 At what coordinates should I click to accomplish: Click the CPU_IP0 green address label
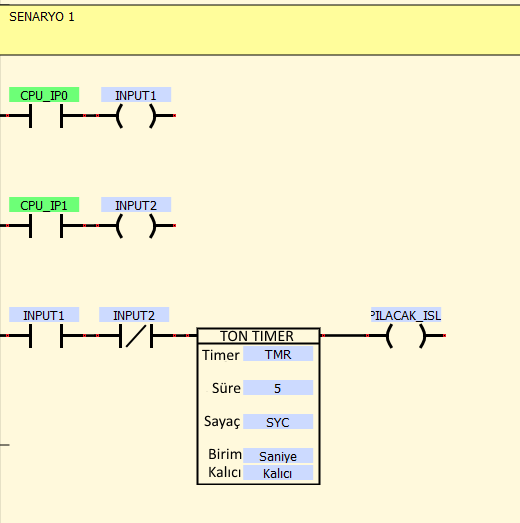pyautogui.click(x=44, y=95)
